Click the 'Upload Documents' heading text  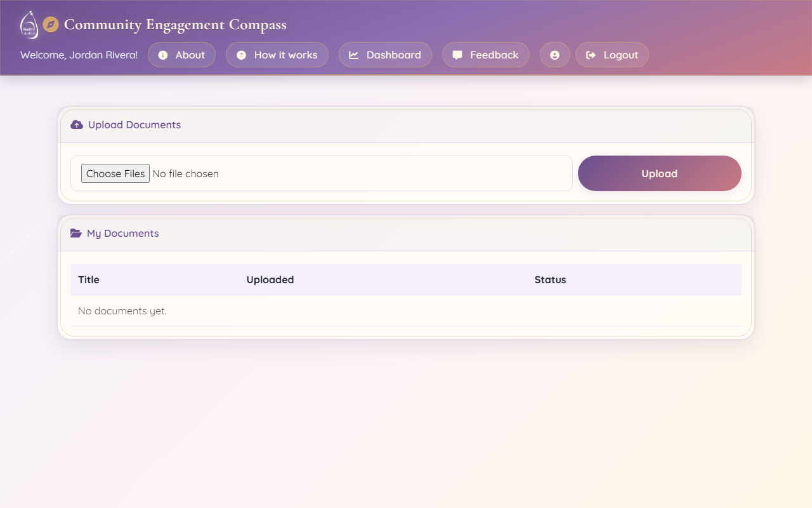click(134, 124)
